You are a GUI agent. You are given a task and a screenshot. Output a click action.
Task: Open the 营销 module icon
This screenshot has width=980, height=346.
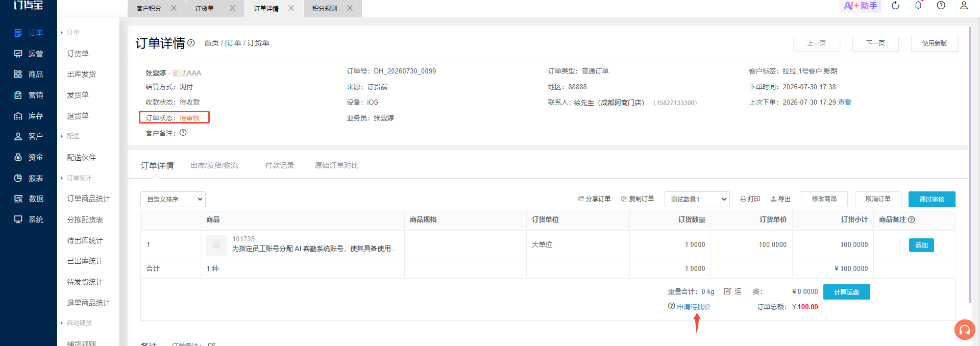click(18, 95)
